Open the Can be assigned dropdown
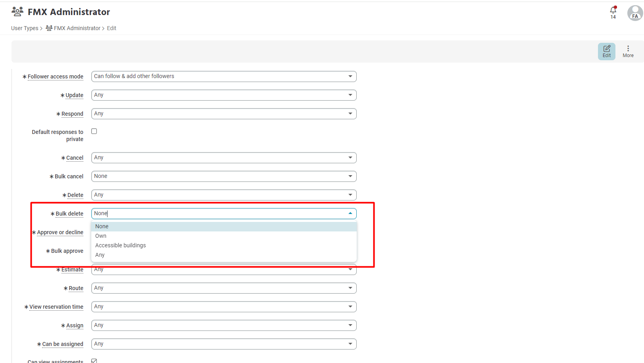 [x=224, y=344]
